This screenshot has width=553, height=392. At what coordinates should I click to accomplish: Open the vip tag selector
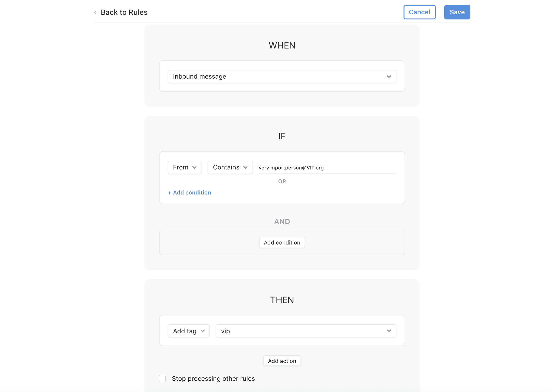306,331
